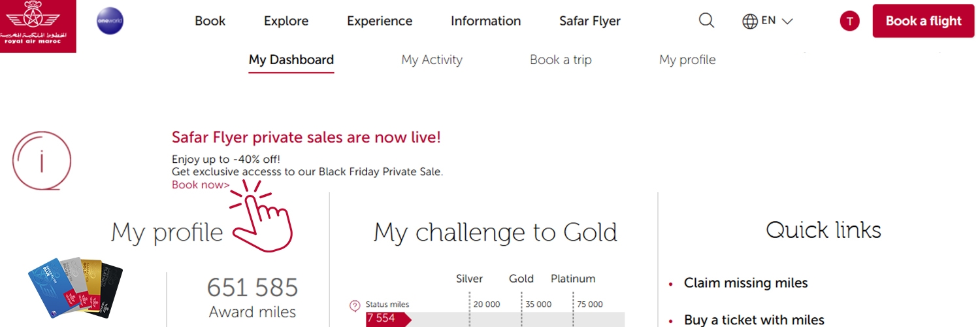Open the Experience menu

[380, 21]
